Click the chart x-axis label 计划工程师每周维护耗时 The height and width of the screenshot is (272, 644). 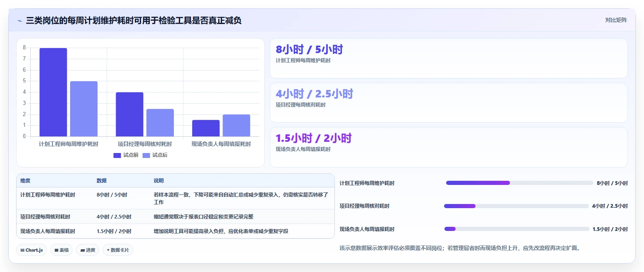[x=68, y=144]
